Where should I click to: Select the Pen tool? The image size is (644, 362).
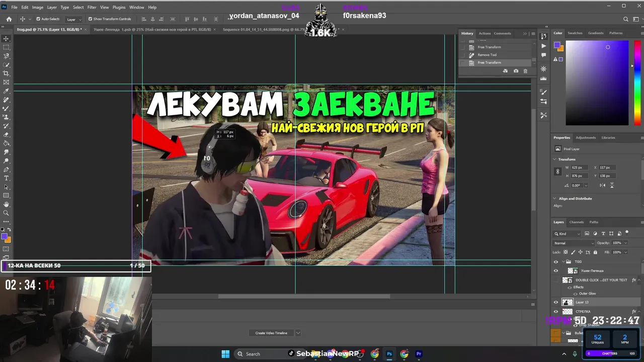(6, 169)
